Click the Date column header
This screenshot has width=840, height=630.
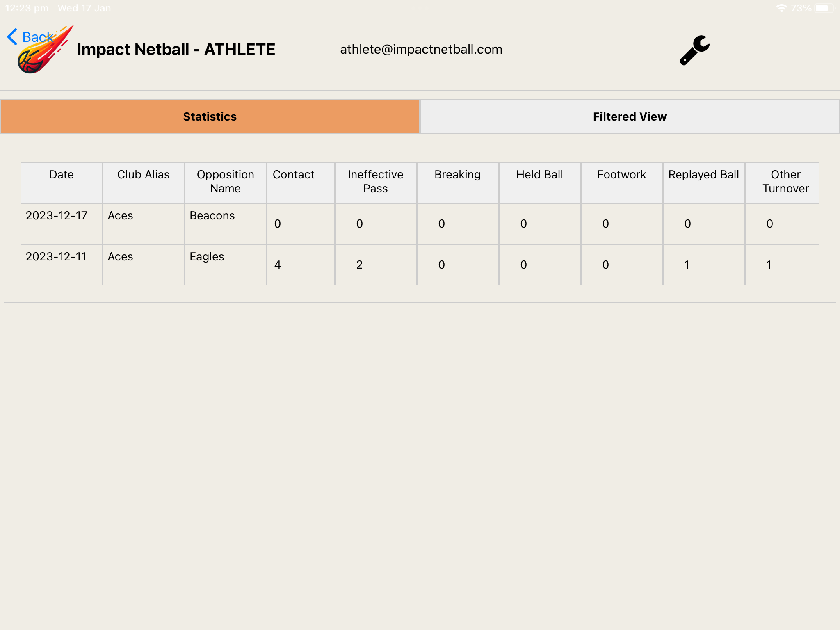(x=62, y=175)
